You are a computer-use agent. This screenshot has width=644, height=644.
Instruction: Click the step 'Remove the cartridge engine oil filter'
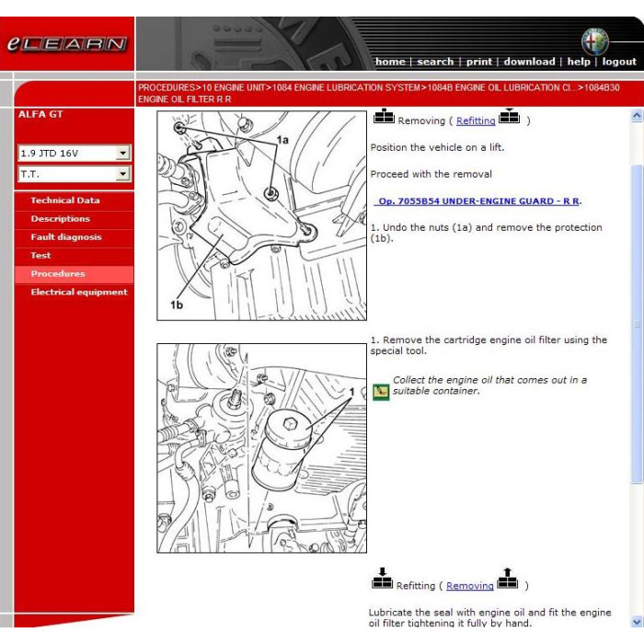click(489, 345)
